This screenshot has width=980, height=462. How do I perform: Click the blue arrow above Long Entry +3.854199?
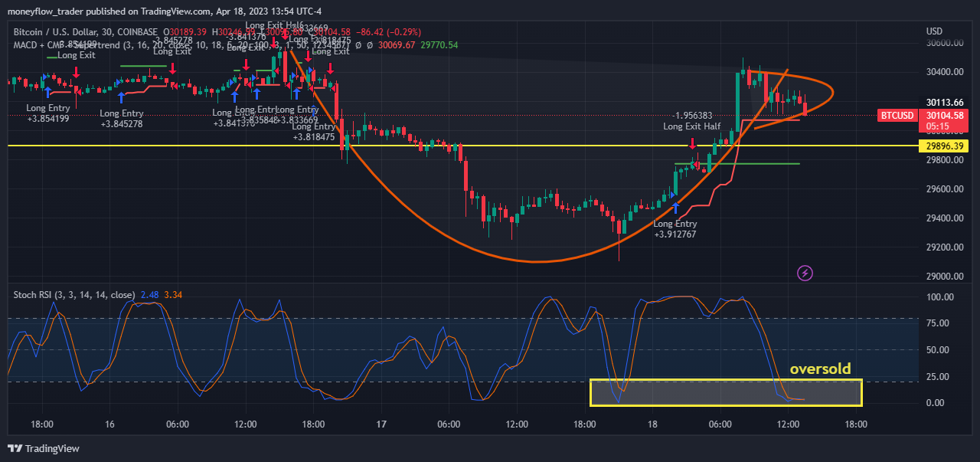click(47, 92)
